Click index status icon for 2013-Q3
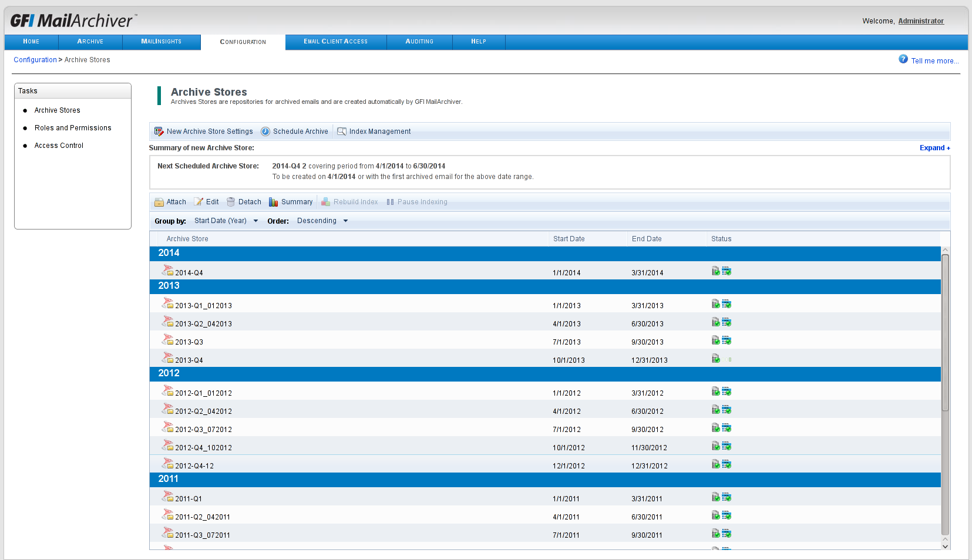The height and width of the screenshot is (560, 972). (x=727, y=340)
